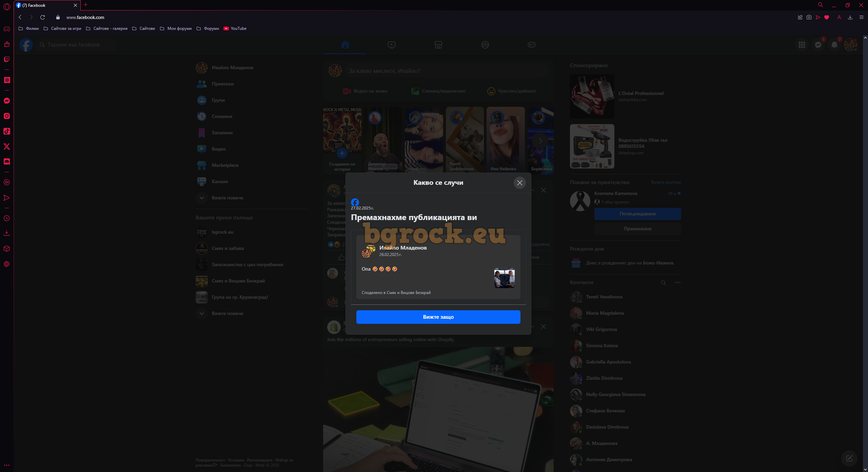The image size is (868, 472).
Task: Open Facebook Marketplace tab
Action: [x=438, y=45]
